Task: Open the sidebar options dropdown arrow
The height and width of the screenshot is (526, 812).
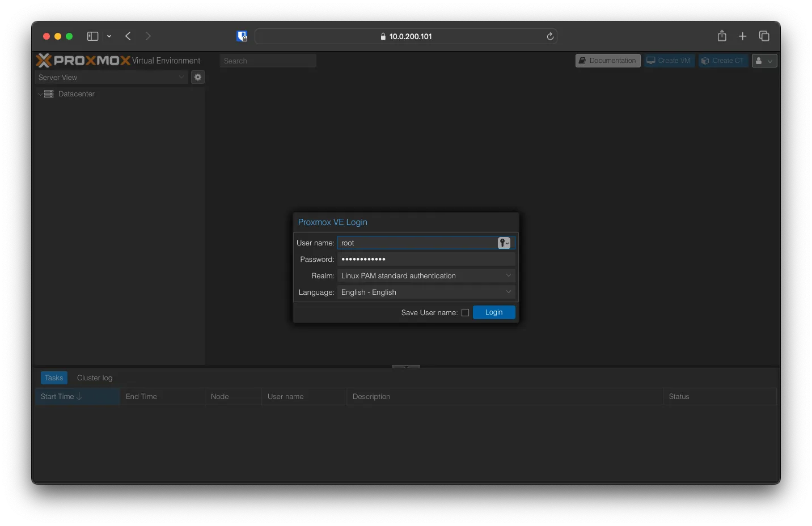Action: click(x=109, y=36)
